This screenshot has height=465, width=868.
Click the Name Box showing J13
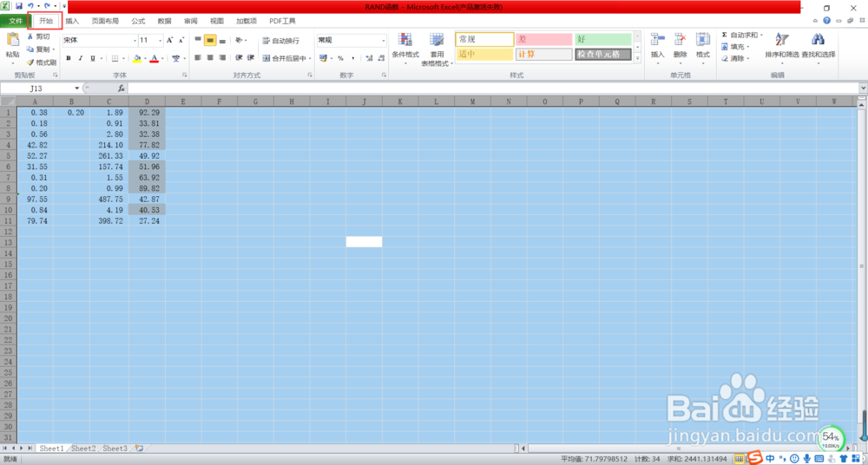[x=36, y=88]
